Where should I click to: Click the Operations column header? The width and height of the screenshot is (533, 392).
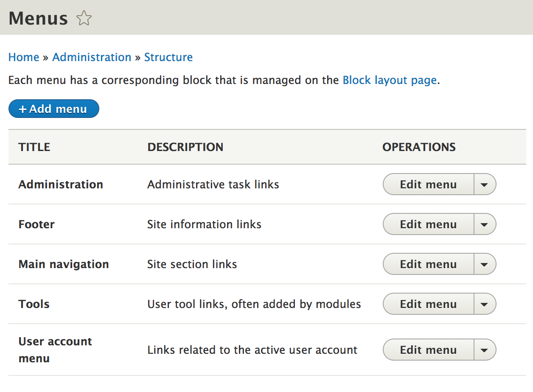pos(419,147)
